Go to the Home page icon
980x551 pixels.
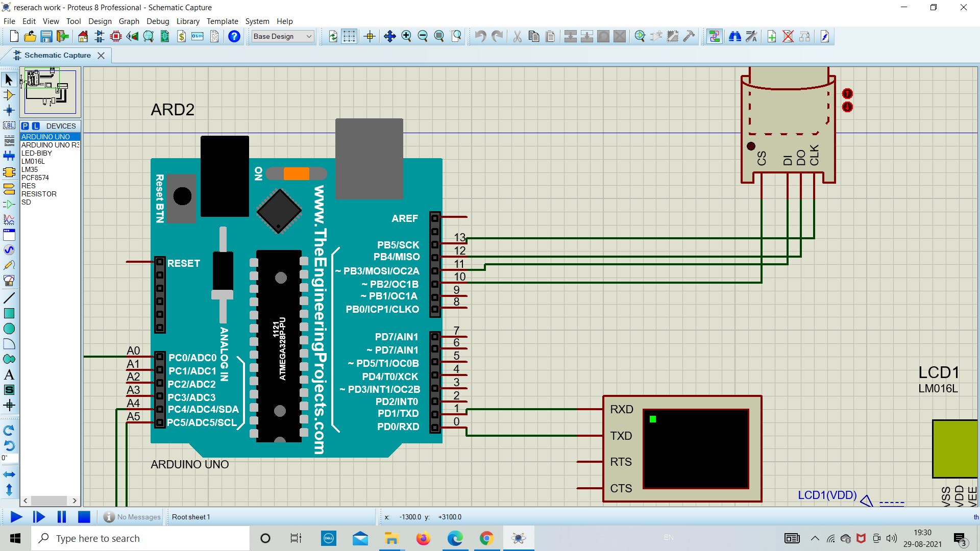pos(83,36)
